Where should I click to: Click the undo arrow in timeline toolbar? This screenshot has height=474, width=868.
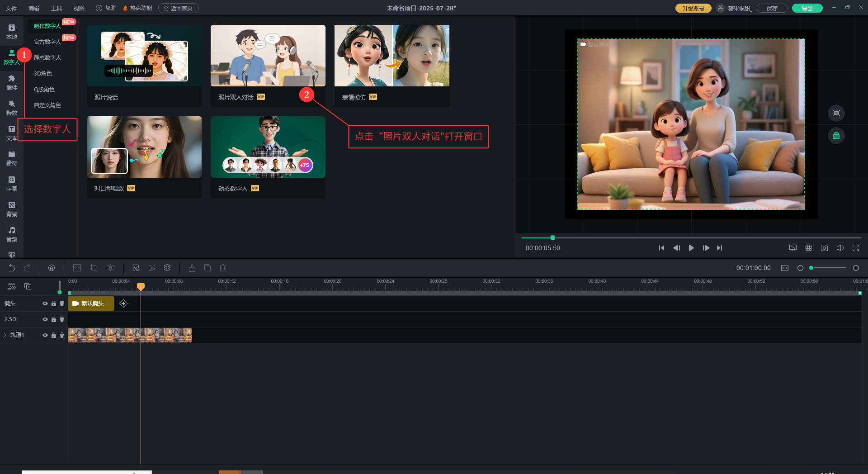pos(12,268)
